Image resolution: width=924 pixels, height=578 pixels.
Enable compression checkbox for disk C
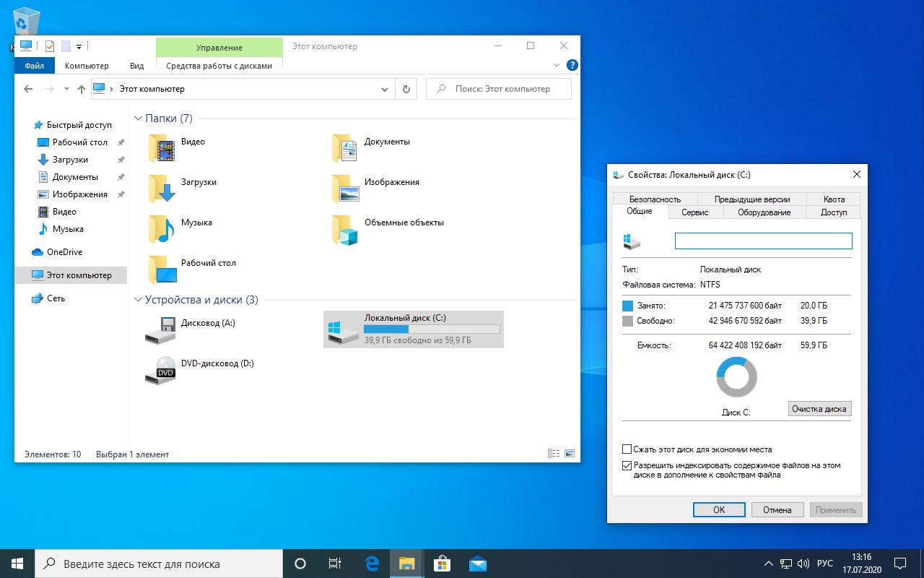[627, 449]
